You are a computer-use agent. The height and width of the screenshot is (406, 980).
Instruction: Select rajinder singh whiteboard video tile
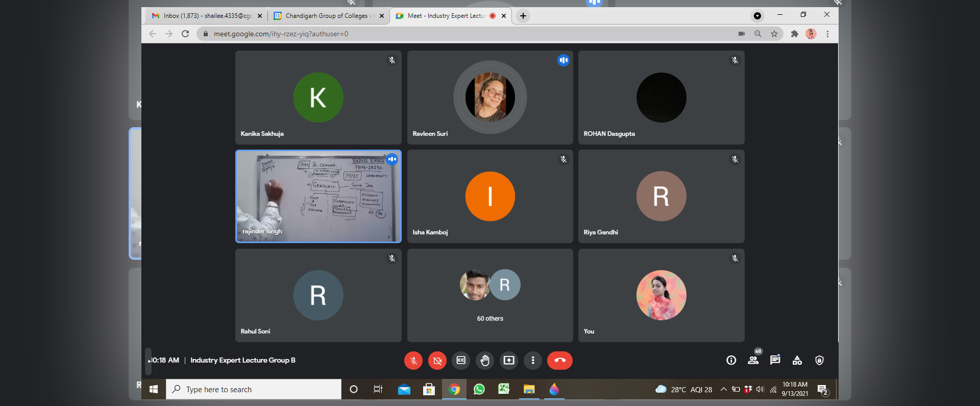coord(318,196)
